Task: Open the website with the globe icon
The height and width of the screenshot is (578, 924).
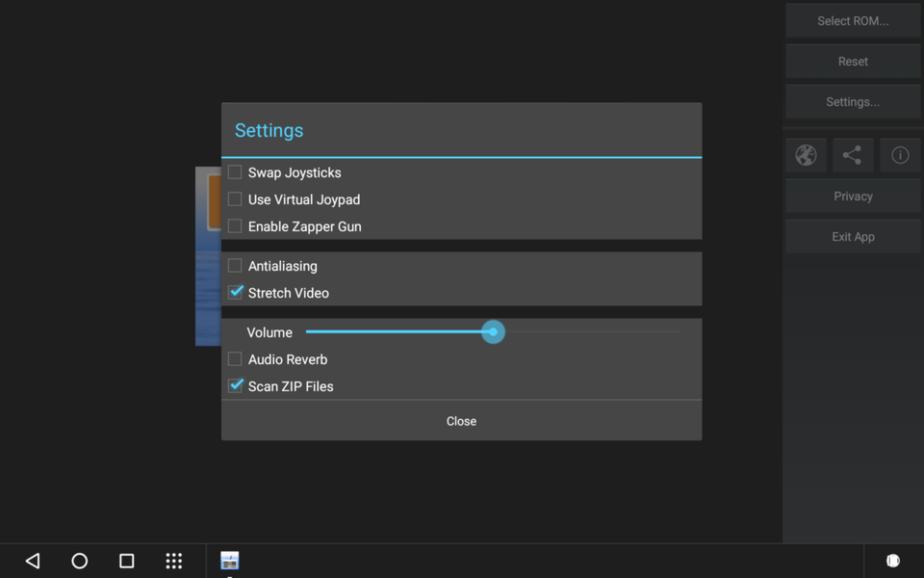Action: point(805,155)
